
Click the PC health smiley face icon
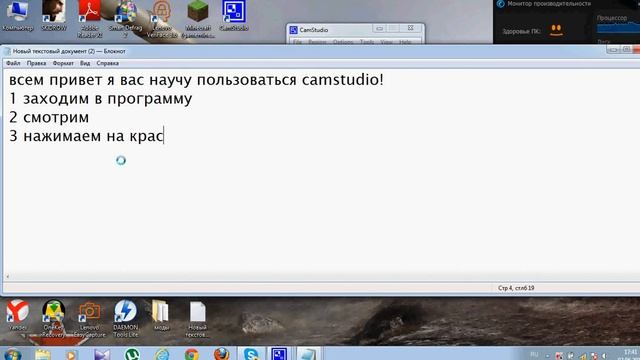pos(556,31)
